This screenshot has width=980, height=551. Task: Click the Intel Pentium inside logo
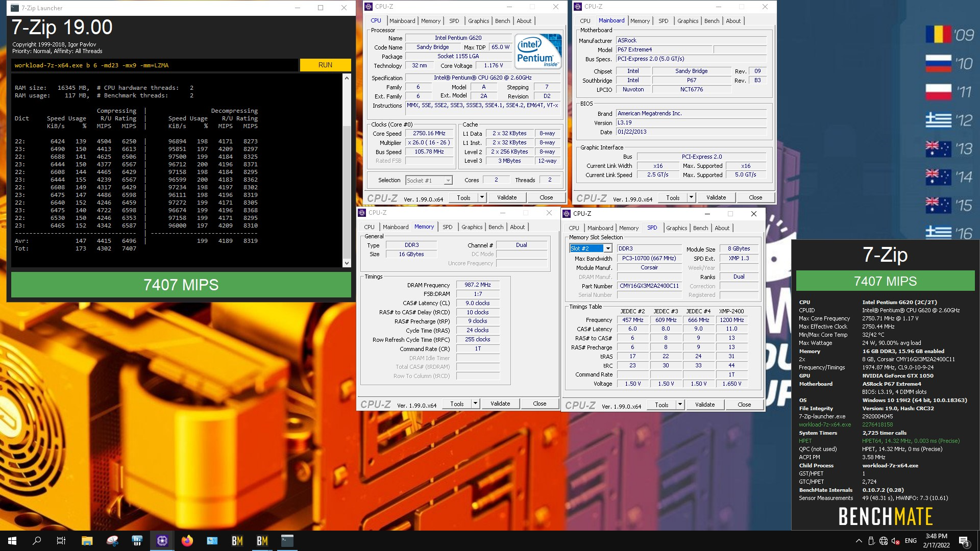pyautogui.click(x=538, y=51)
